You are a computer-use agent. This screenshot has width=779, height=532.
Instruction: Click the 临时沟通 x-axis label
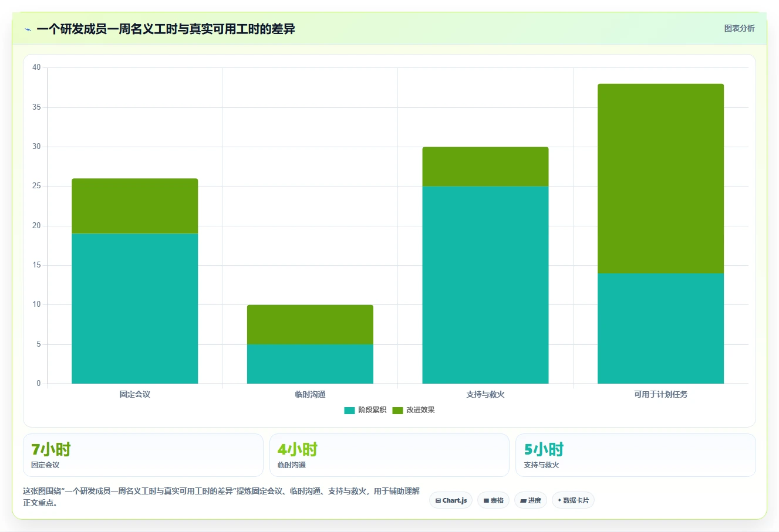tap(310, 394)
